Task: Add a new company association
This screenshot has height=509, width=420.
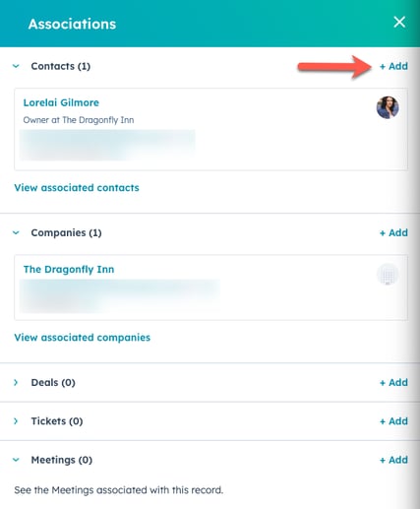Action: 393,232
